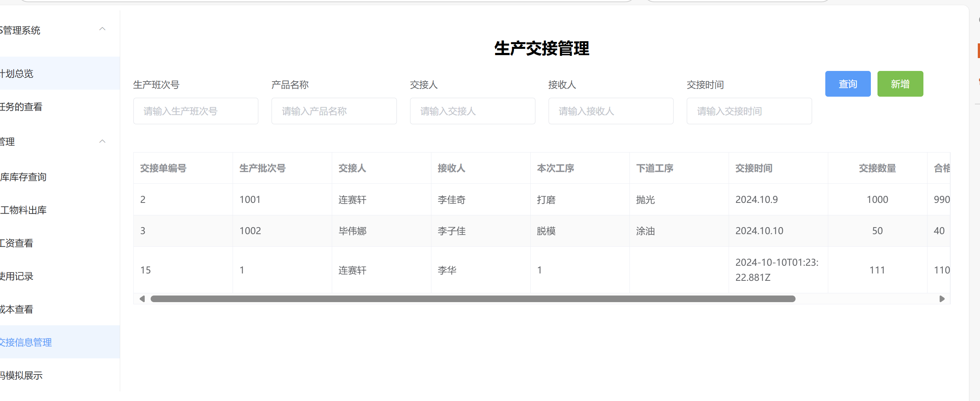
Task: Click the 交接单编号 column header
Action: (x=163, y=168)
